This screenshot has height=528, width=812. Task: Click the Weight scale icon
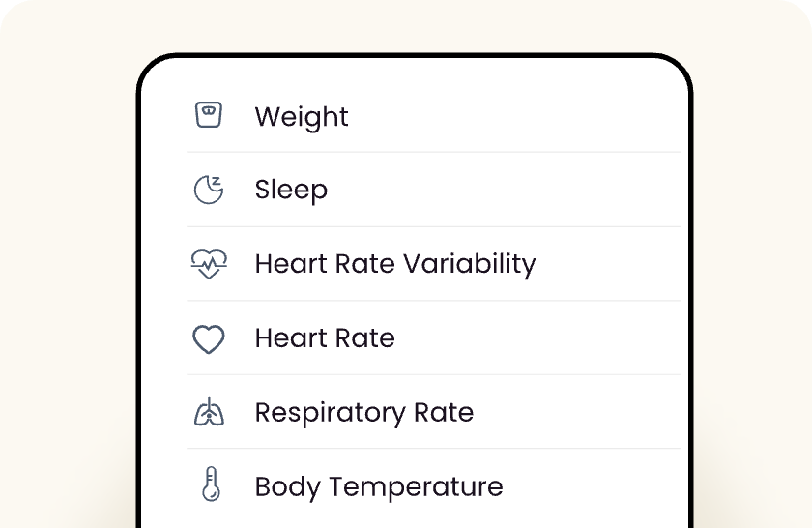pyautogui.click(x=209, y=114)
